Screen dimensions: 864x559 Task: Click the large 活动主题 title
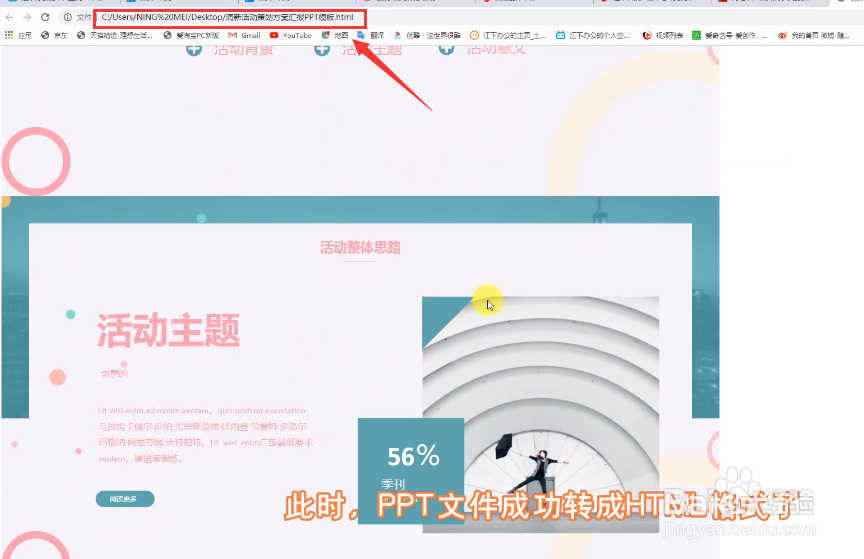point(169,331)
